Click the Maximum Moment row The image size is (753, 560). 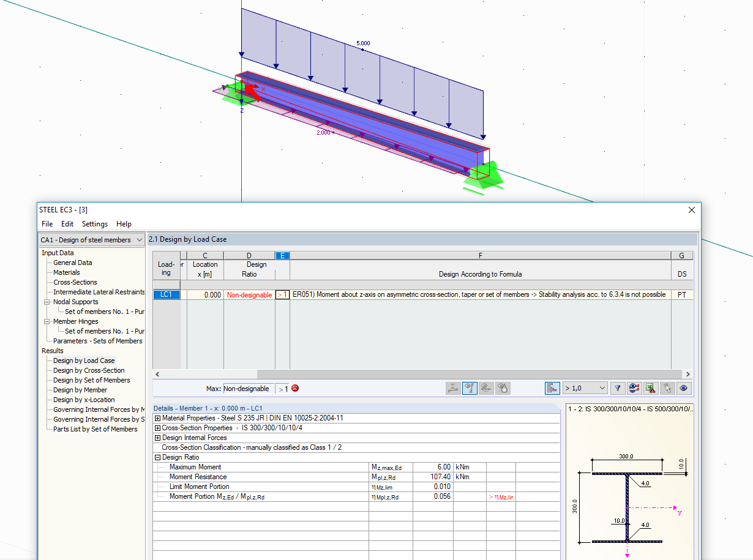pos(356,467)
